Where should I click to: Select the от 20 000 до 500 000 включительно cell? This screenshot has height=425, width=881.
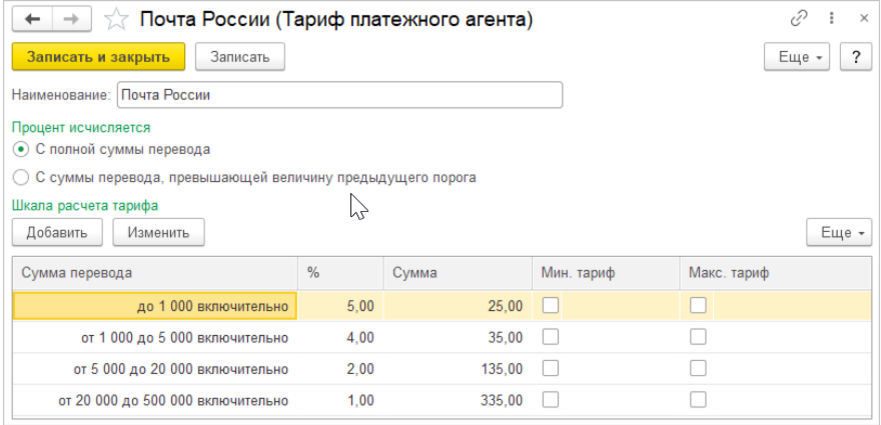click(155, 401)
